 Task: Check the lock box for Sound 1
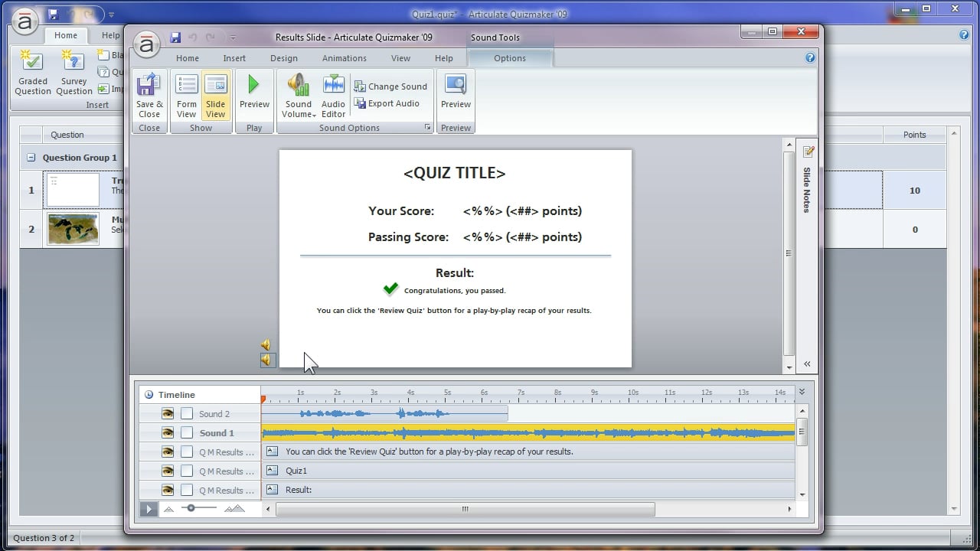click(187, 432)
